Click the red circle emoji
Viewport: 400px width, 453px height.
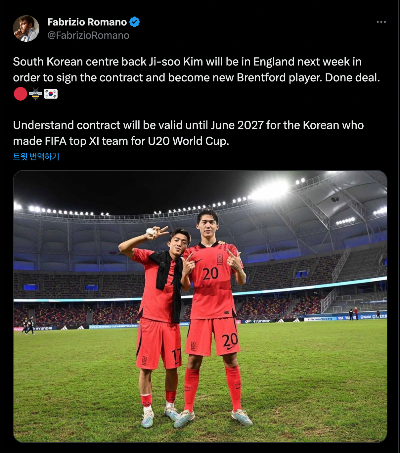[20, 94]
